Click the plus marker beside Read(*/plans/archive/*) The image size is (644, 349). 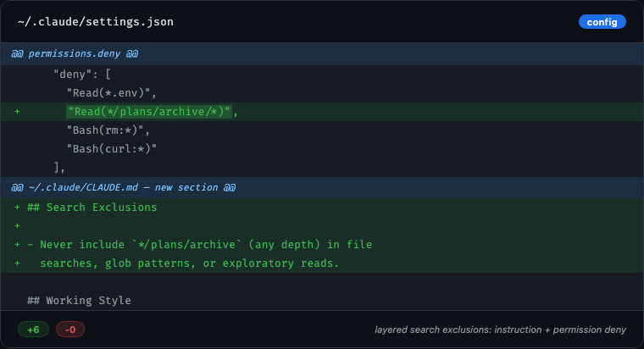click(x=17, y=112)
